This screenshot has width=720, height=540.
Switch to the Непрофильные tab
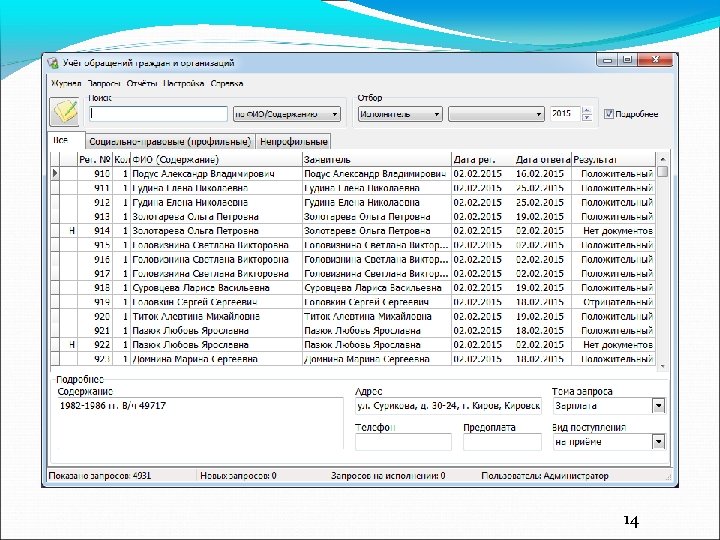point(294,141)
